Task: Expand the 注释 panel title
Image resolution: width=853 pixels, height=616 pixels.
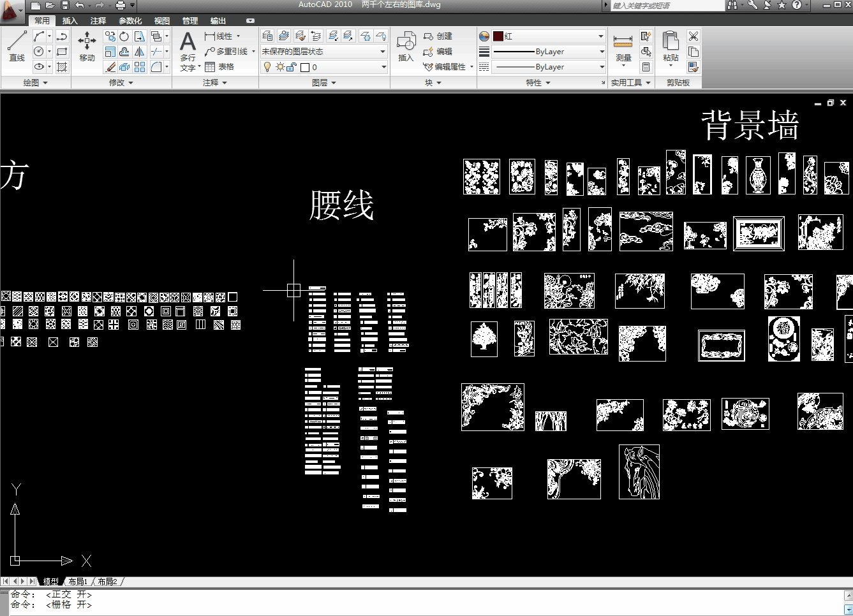Action: pos(215,83)
